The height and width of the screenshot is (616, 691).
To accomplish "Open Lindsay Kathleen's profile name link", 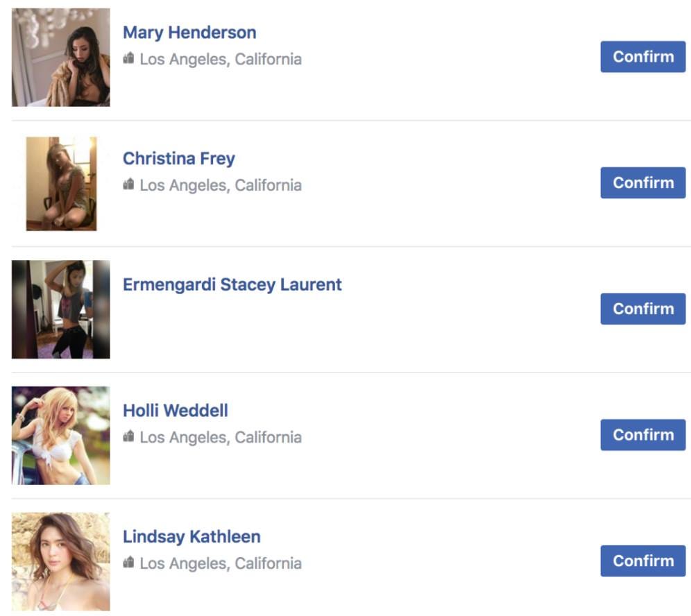I will click(191, 537).
